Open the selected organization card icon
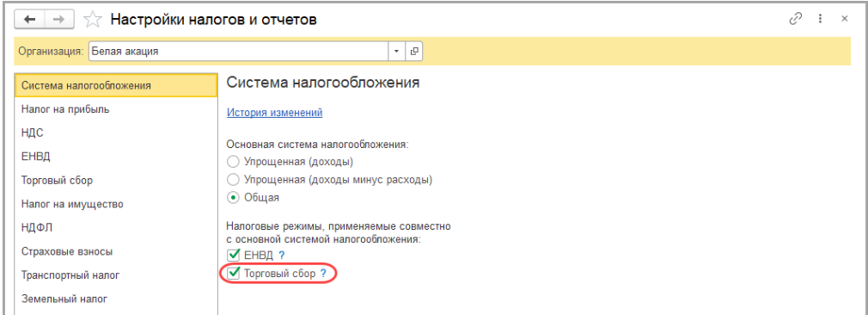Image resolution: width=868 pixels, height=315 pixels. [413, 52]
